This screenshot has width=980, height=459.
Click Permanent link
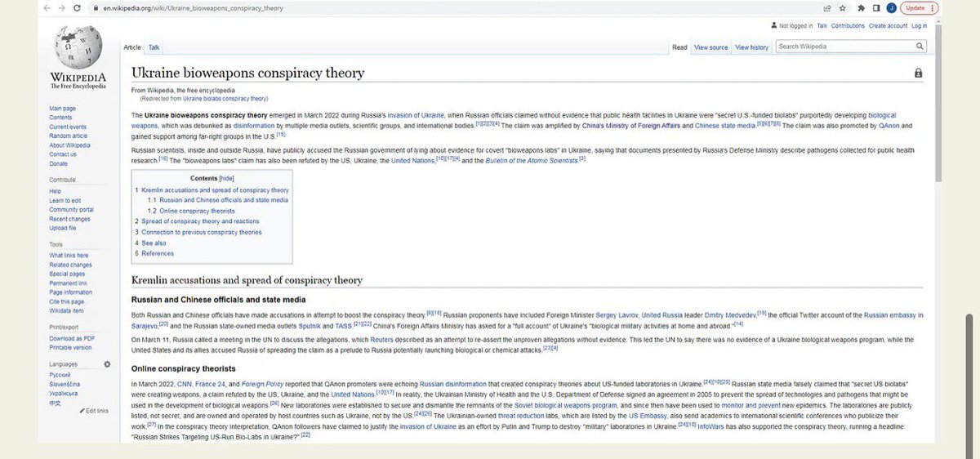point(67,283)
